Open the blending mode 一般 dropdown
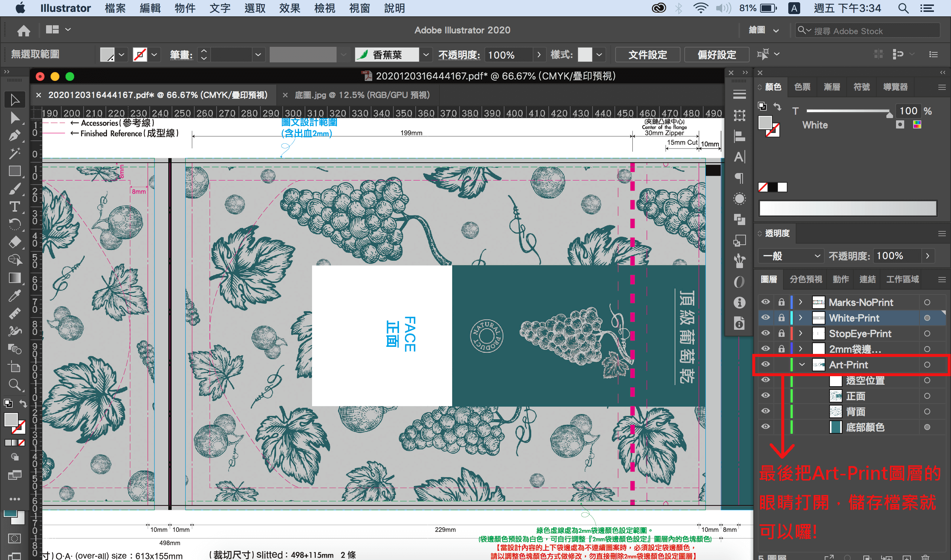Screen dimensions: 951x560 (x=791, y=256)
